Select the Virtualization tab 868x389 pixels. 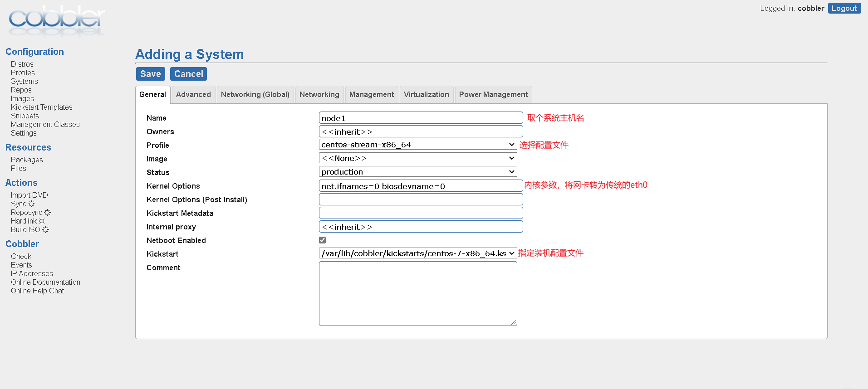(427, 95)
